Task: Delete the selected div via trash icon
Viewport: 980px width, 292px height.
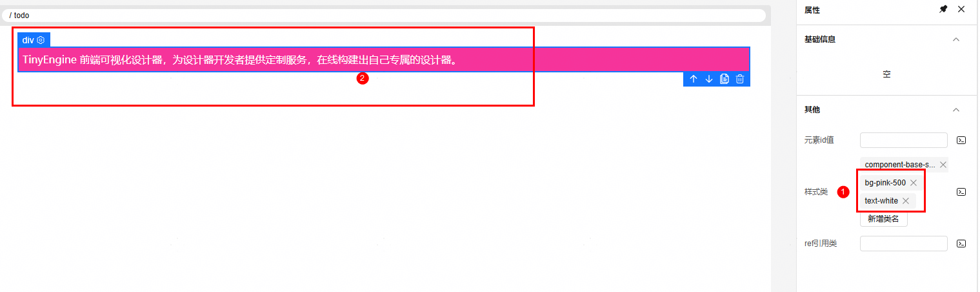Action: tap(740, 79)
